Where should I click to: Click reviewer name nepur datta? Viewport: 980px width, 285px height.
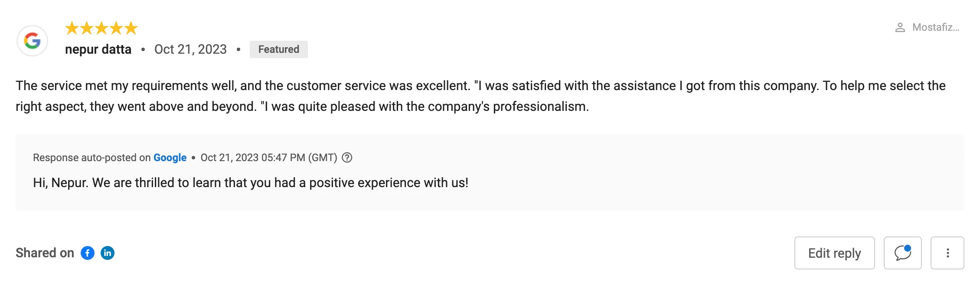tap(98, 49)
